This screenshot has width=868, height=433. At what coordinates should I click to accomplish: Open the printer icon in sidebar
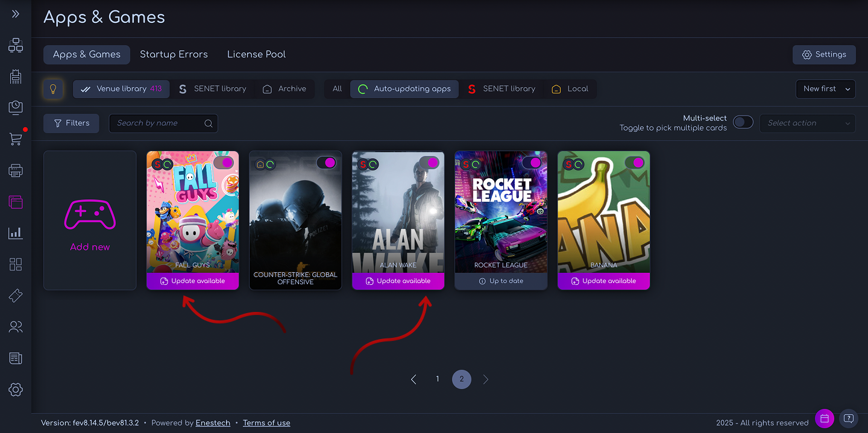16,171
